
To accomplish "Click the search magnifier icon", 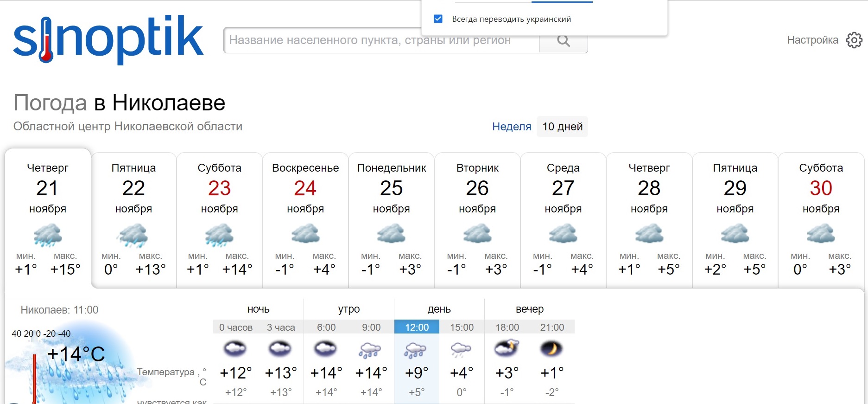I will coord(563,41).
